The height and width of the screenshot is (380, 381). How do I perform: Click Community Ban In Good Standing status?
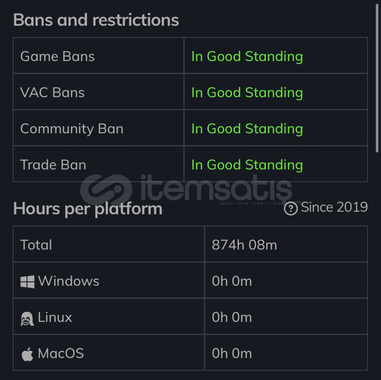point(247,129)
